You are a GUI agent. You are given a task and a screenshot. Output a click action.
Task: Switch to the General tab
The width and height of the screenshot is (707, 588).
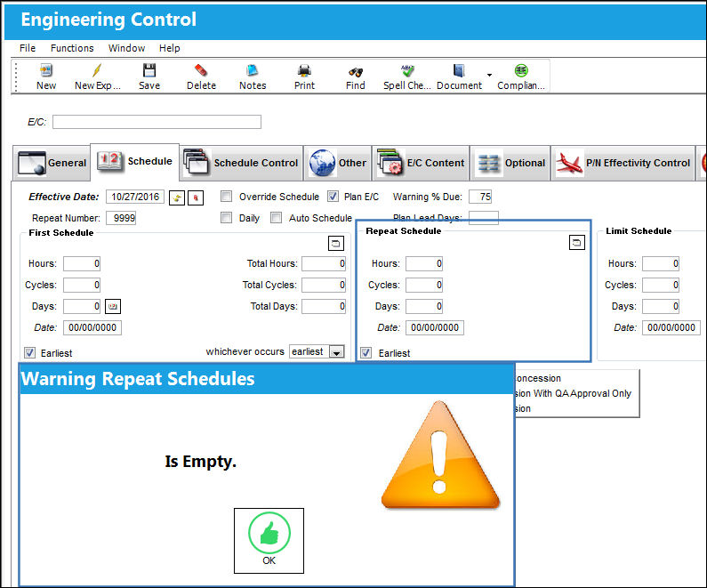[52, 163]
